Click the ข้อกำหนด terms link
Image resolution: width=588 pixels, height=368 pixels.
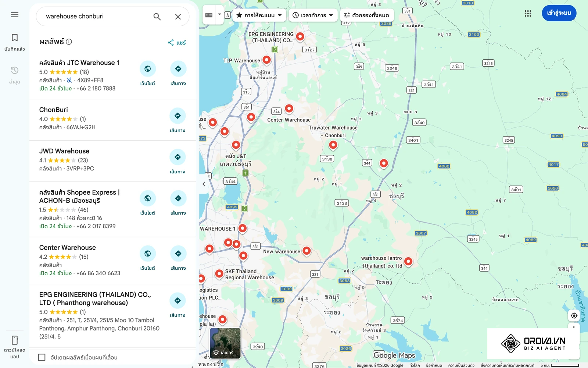(434, 365)
